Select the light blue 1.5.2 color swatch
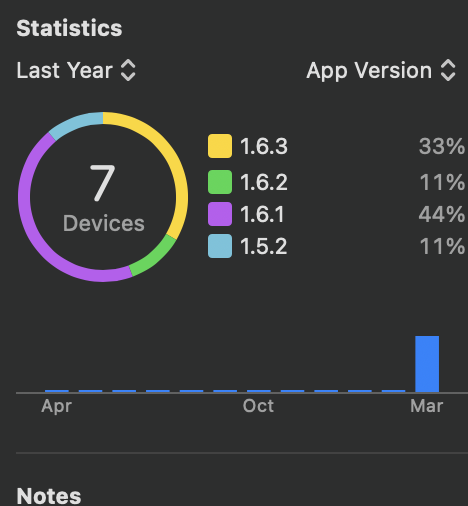468x506 pixels. (x=220, y=246)
